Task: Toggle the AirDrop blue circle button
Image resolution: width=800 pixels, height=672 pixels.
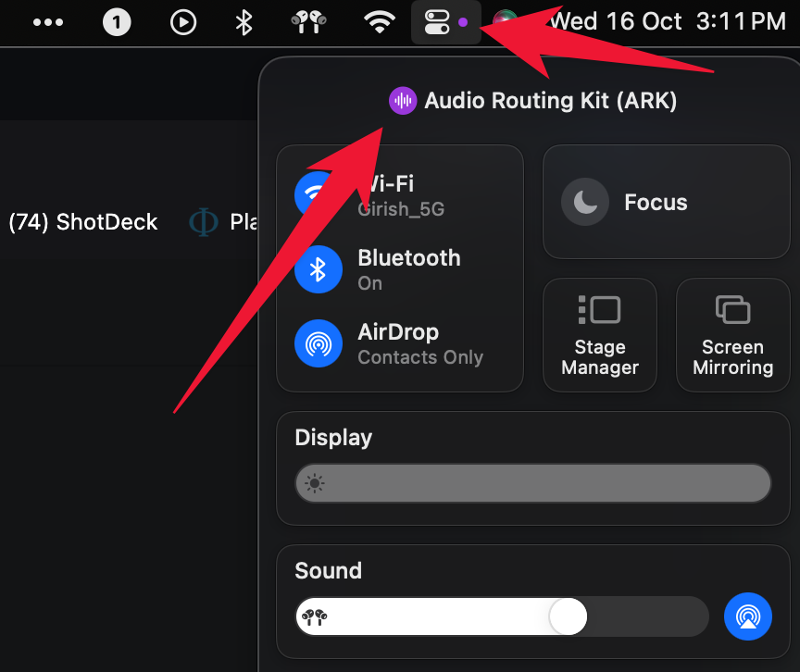Action: click(319, 343)
